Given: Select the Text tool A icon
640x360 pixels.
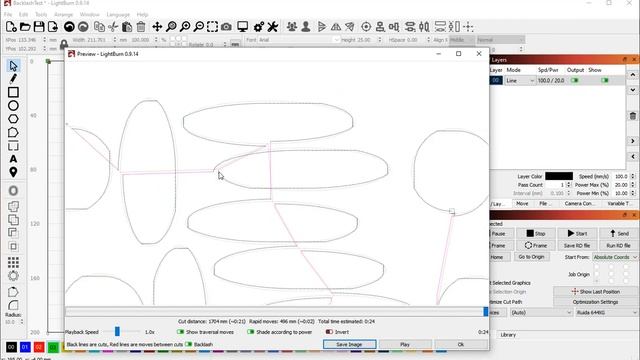Looking at the screenshot, I should point(13,159).
